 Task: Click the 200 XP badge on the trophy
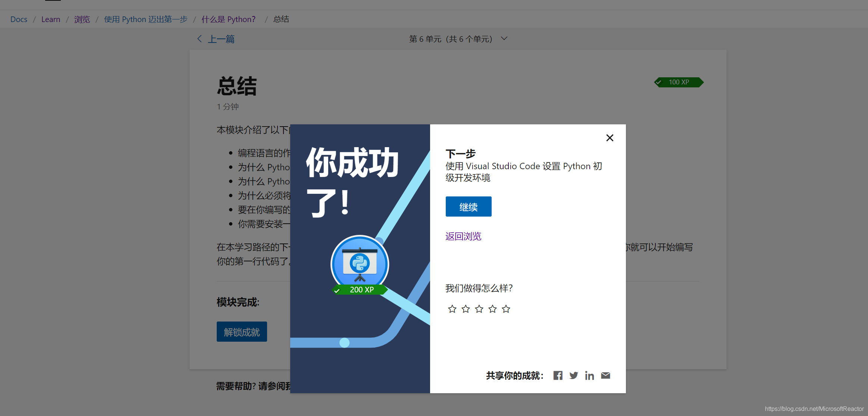(x=359, y=289)
